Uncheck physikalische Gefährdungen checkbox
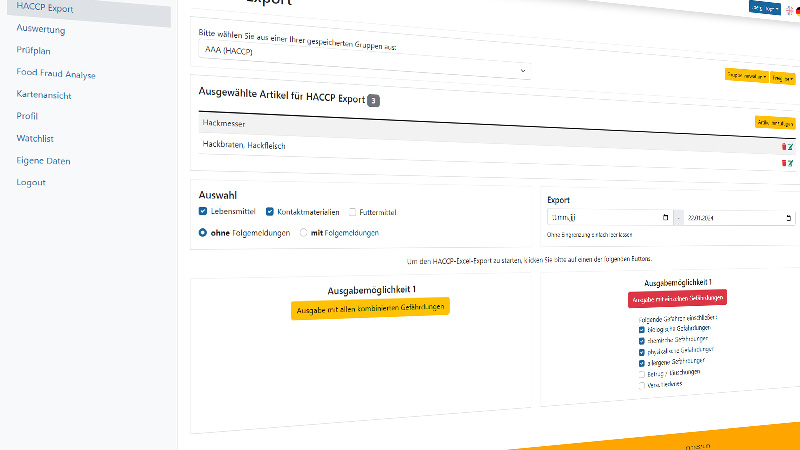 [x=642, y=352]
